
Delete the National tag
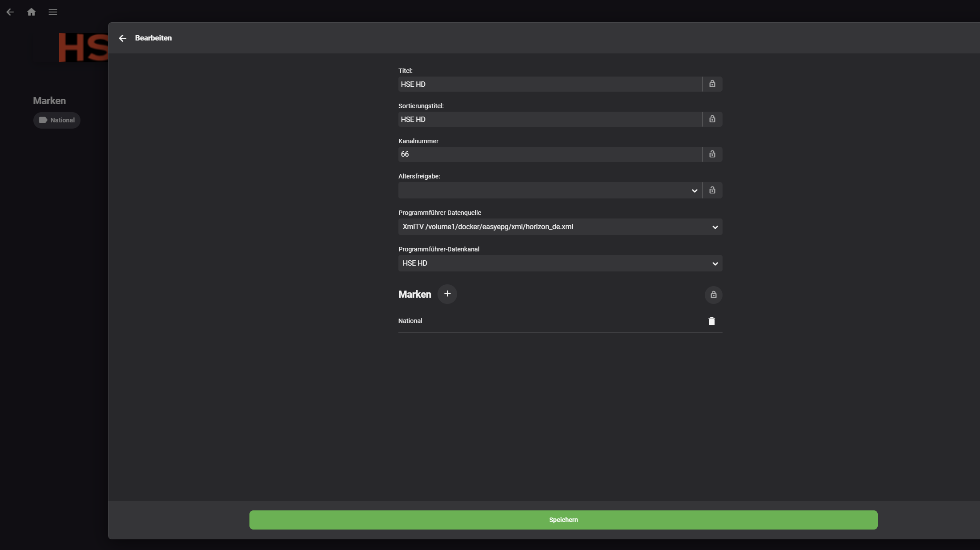[711, 321]
